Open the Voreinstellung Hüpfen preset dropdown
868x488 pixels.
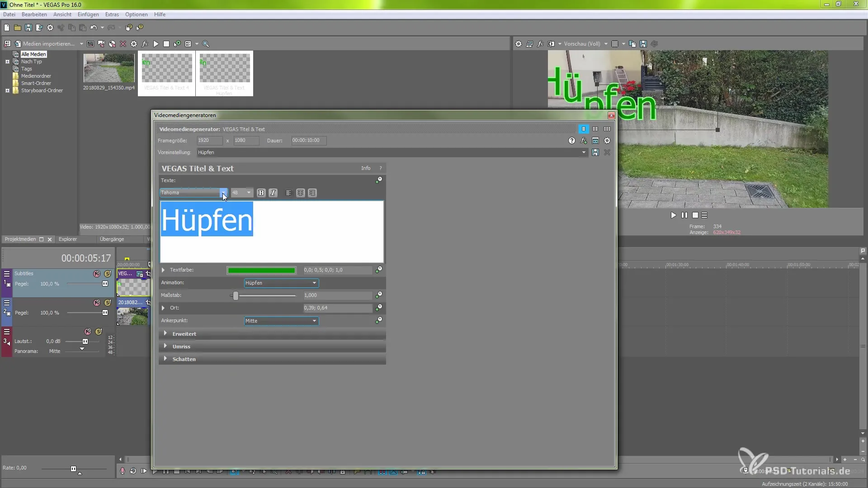click(584, 153)
